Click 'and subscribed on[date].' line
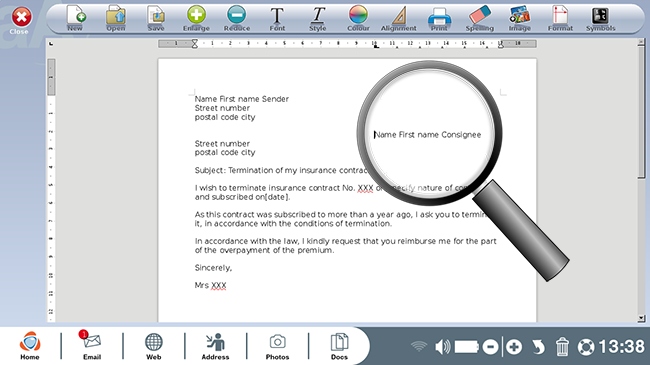650x365 pixels. [x=243, y=197]
